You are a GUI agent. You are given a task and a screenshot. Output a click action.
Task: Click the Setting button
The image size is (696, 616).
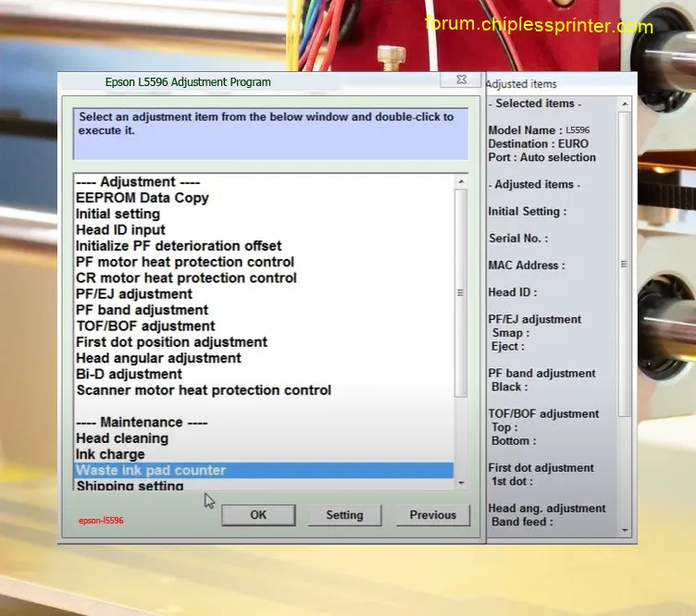click(344, 515)
